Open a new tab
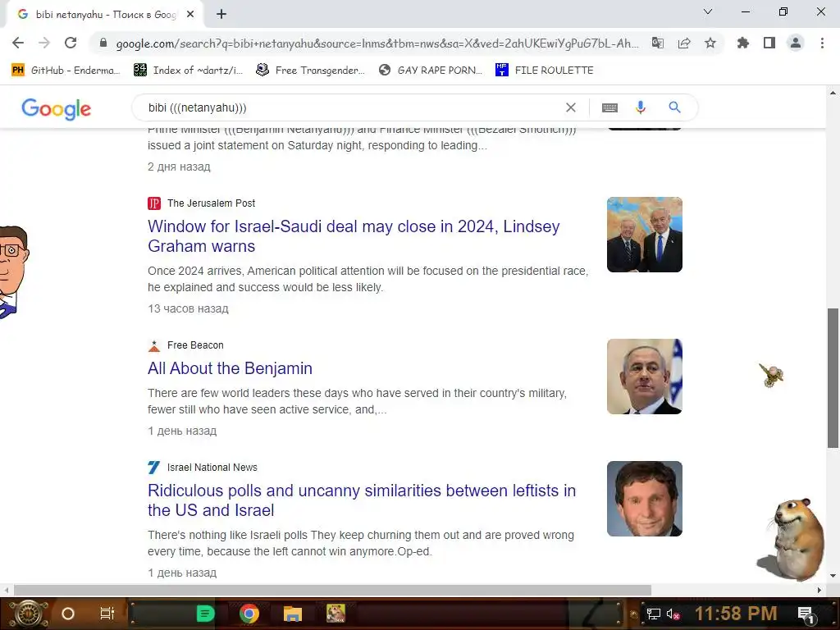Image resolution: width=840 pixels, height=630 pixels. point(221,15)
